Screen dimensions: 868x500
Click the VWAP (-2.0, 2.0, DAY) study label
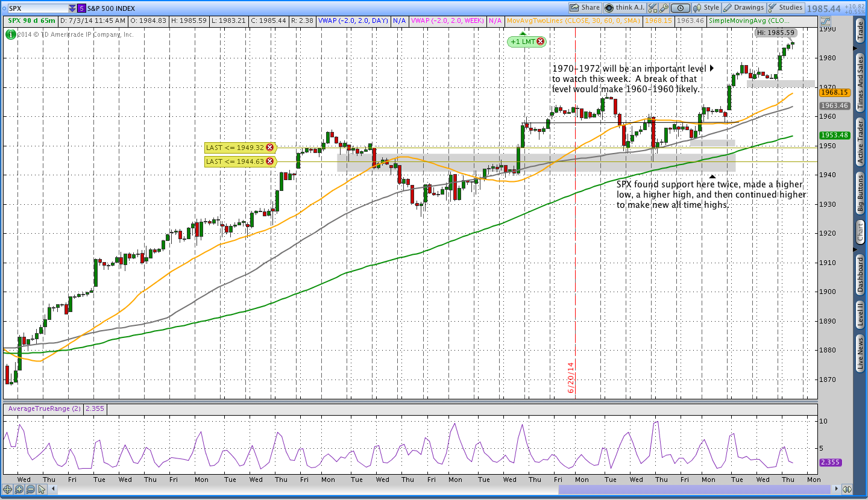(354, 20)
